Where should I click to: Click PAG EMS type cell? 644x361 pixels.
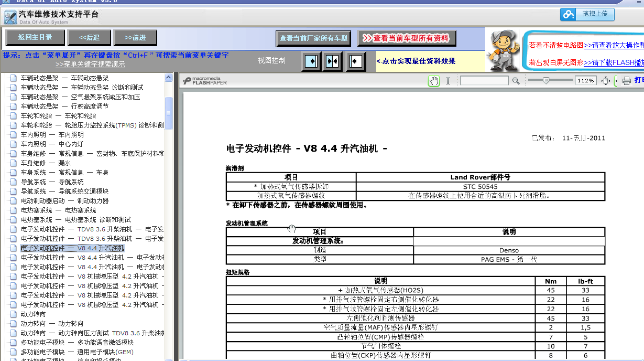click(509, 259)
